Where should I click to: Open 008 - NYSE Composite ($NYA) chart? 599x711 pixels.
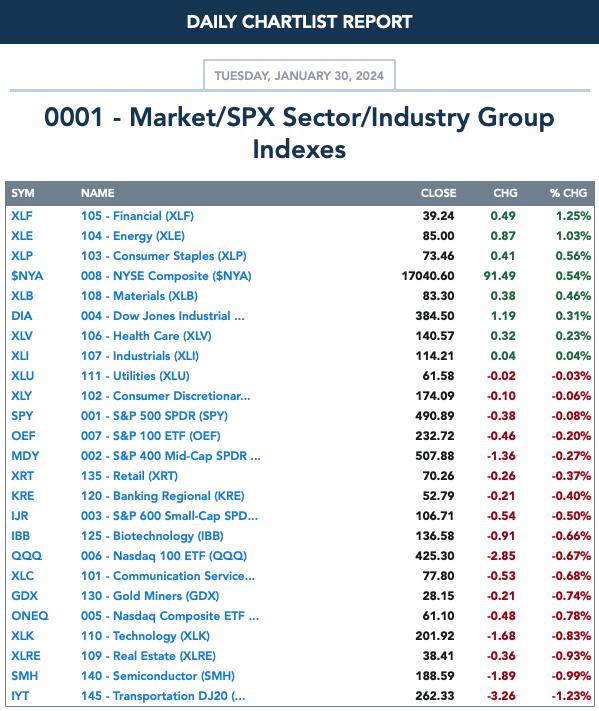coord(166,276)
